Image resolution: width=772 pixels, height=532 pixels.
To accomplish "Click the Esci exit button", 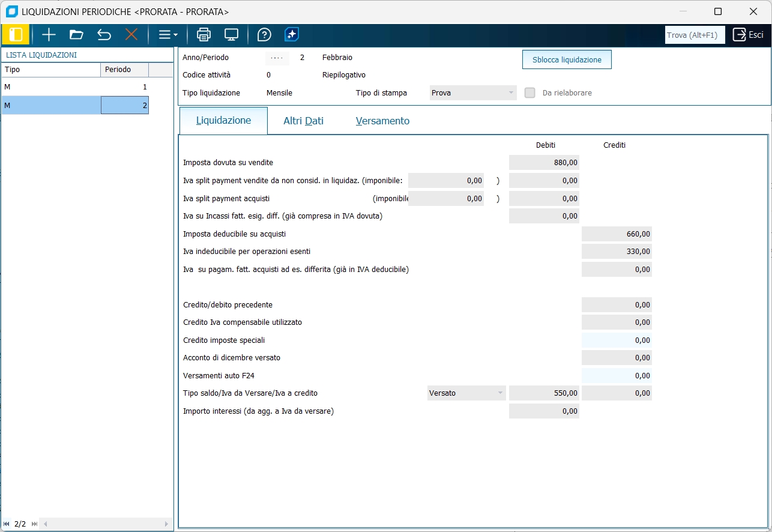I will click(748, 35).
